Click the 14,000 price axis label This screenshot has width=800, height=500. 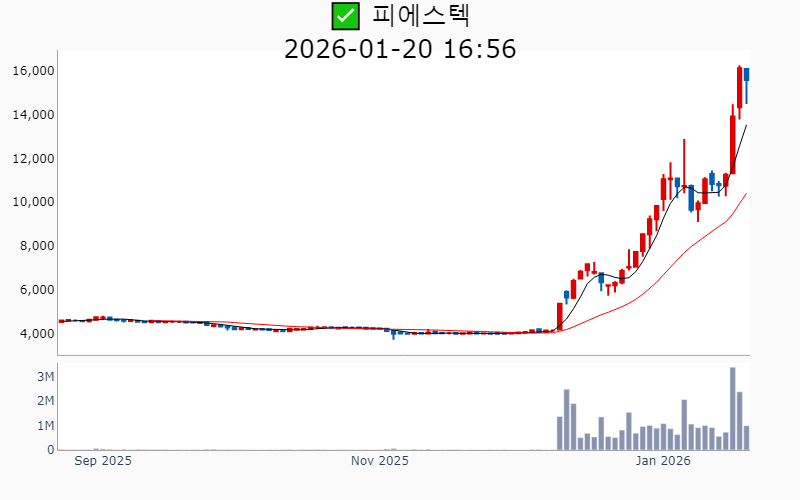[x=32, y=115]
